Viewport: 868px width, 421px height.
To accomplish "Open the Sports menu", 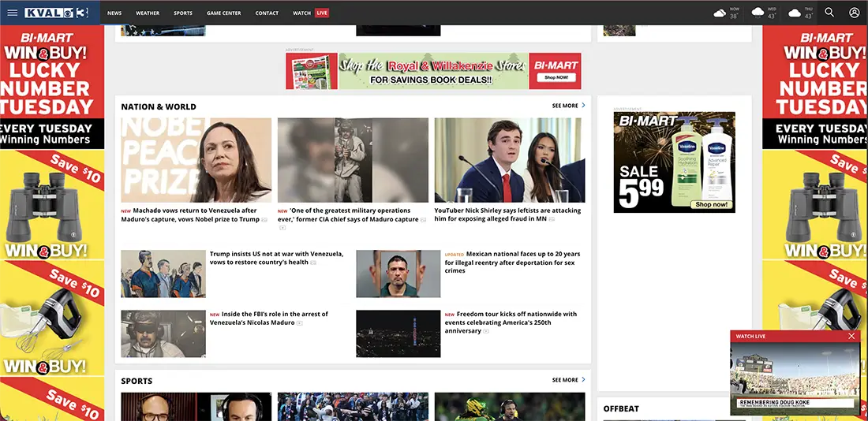I will click(x=183, y=13).
